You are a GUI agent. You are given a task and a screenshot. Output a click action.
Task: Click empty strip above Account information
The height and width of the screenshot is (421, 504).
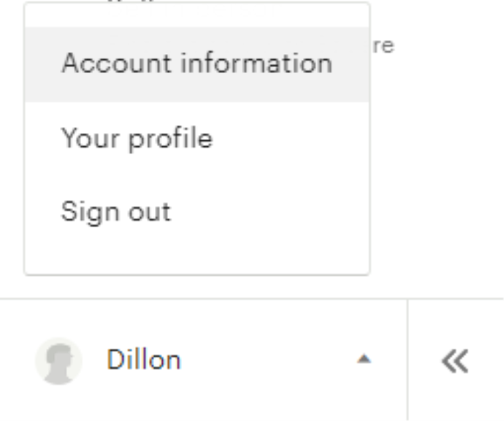[x=196, y=15]
